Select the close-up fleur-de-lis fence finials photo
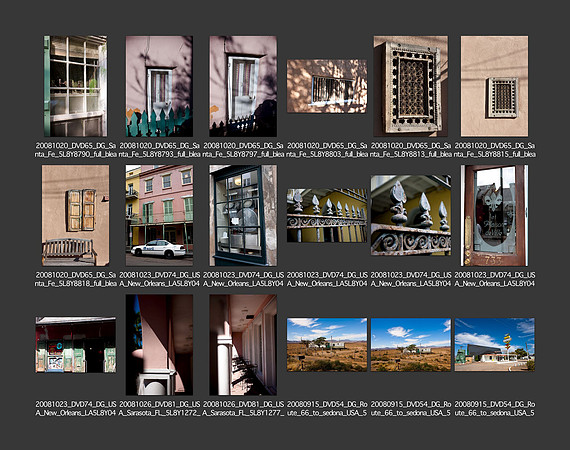The height and width of the screenshot is (450, 570). [411, 215]
